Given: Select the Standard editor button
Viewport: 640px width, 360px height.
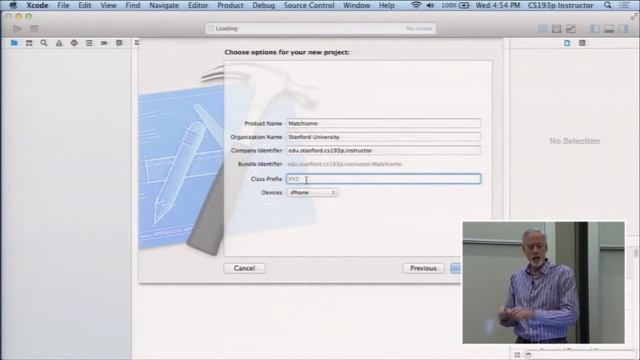Looking at the screenshot, I should 542,29.
